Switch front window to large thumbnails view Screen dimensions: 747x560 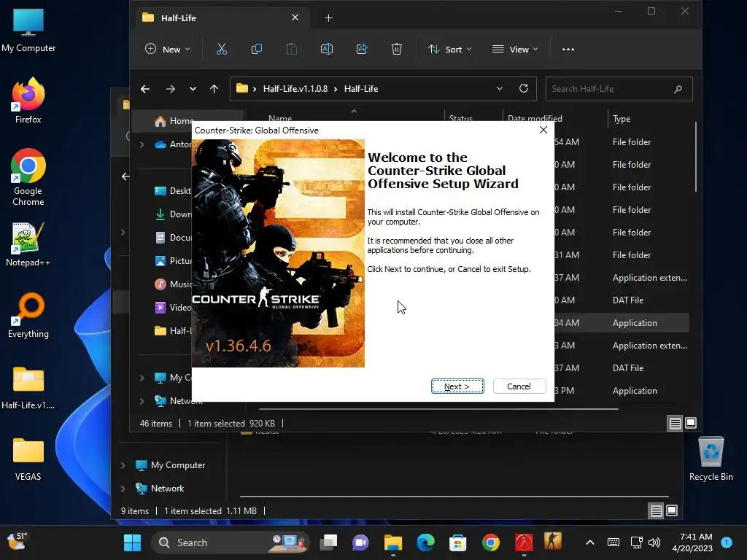691,423
